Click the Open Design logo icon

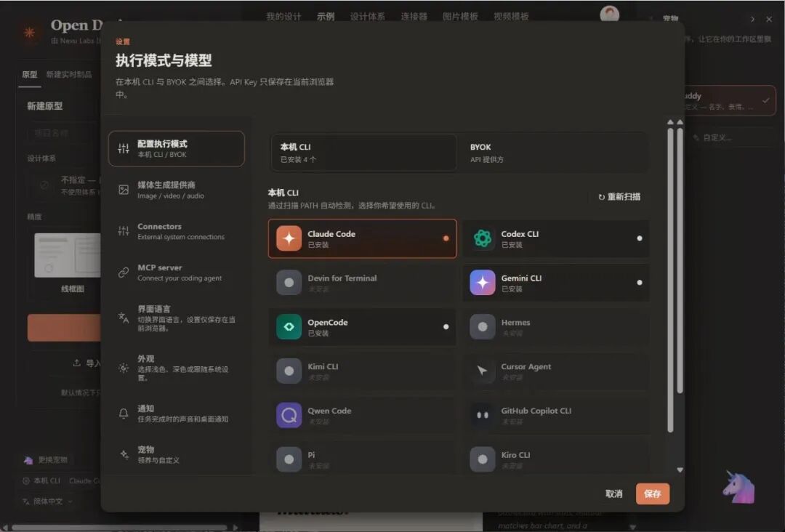coord(30,33)
